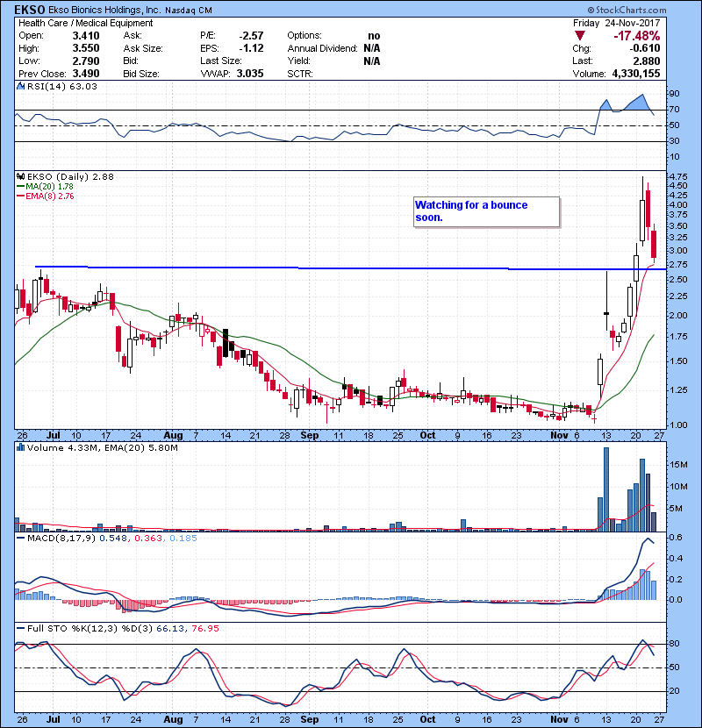Click the 'Watching for a bounce soon.' annotation box

pos(486,211)
